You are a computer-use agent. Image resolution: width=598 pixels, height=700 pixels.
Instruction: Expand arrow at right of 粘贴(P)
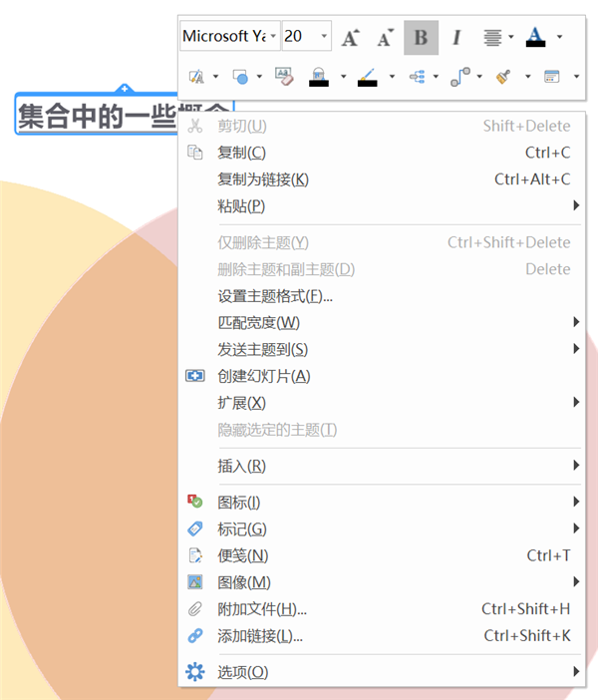coord(576,205)
